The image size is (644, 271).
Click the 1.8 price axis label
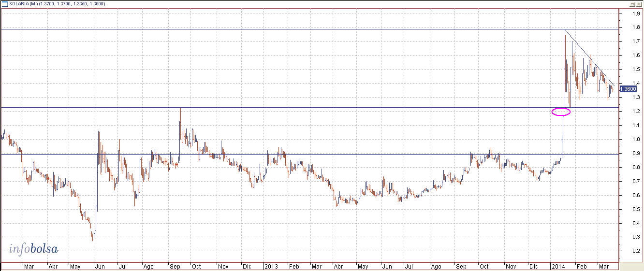point(636,28)
